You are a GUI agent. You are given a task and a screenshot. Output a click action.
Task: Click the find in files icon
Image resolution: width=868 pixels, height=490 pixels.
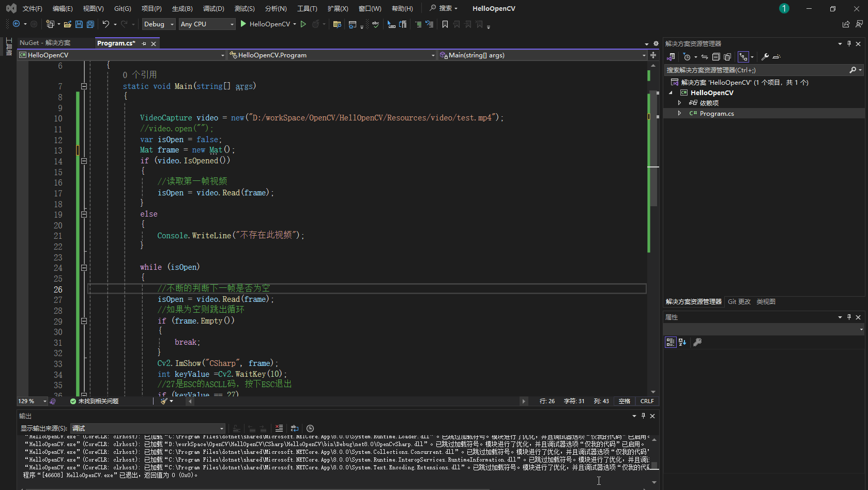pyautogui.click(x=337, y=24)
